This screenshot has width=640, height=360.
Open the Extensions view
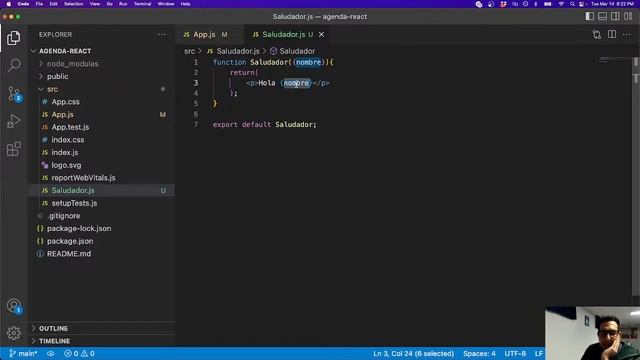[13, 149]
